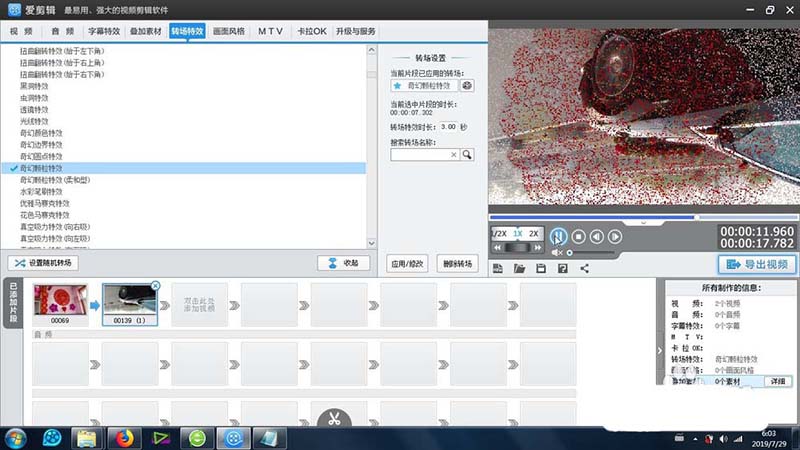Collapse the info panel side arrow

tap(660, 351)
